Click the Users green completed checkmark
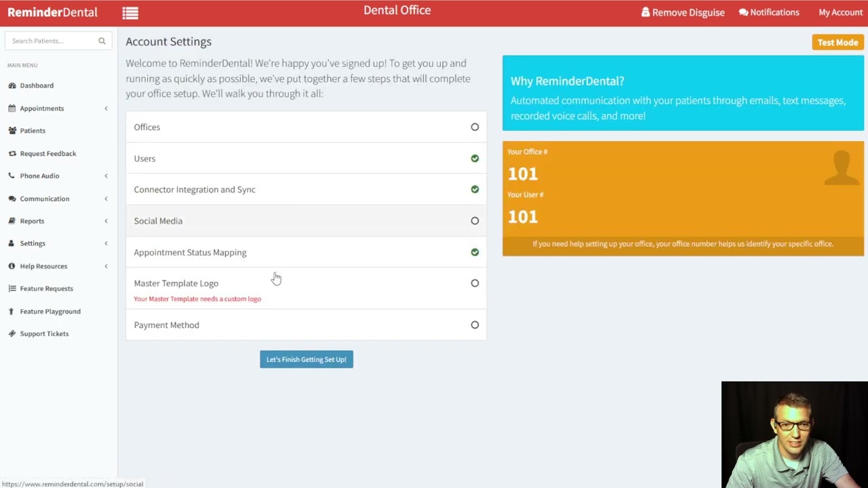This screenshot has height=488, width=868. [x=475, y=158]
